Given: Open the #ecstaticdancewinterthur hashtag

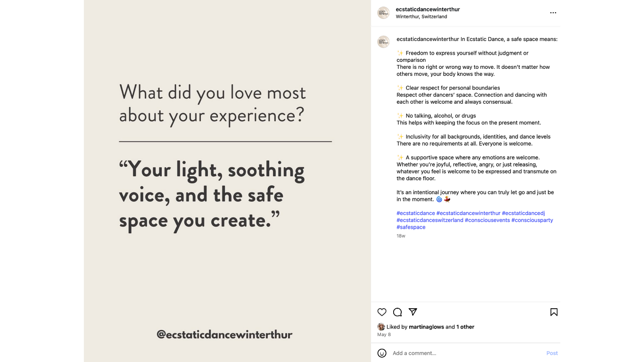Looking at the screenshot, I should (x=468, y=213).
